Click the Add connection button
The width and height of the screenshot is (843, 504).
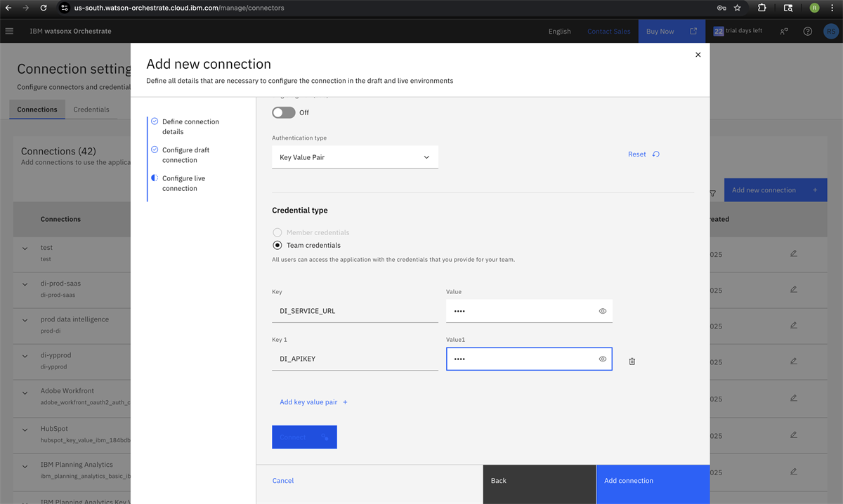coord(653,484)
